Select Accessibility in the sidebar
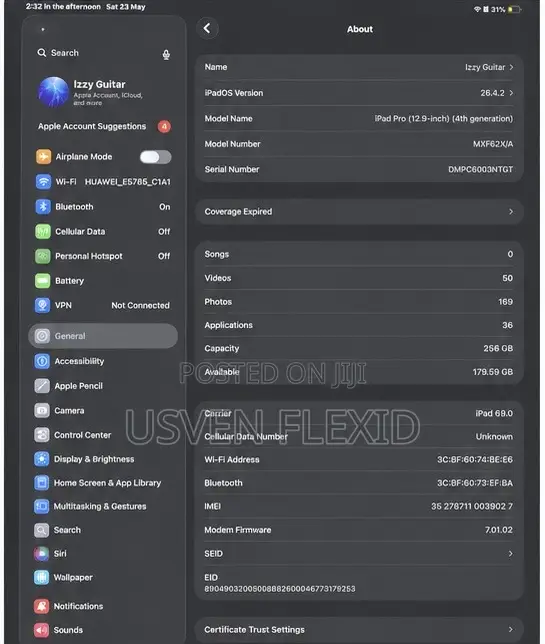The width and height of the screenshot is (545, 644). tap(103, 361)
